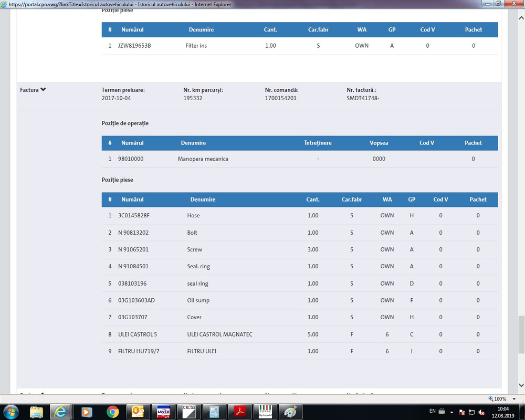The width and height of the screenshot is (525, 420).
Task: Launch Windows Explorer folder icon in taskbar
Action: (37, 412)
